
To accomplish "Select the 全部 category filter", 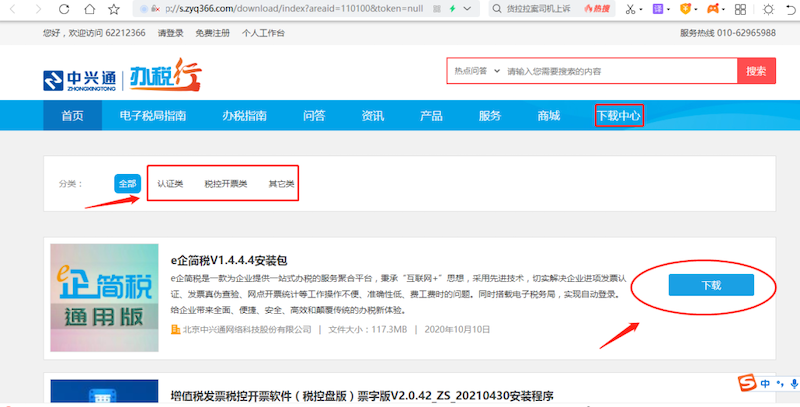I will pos(127,184).
